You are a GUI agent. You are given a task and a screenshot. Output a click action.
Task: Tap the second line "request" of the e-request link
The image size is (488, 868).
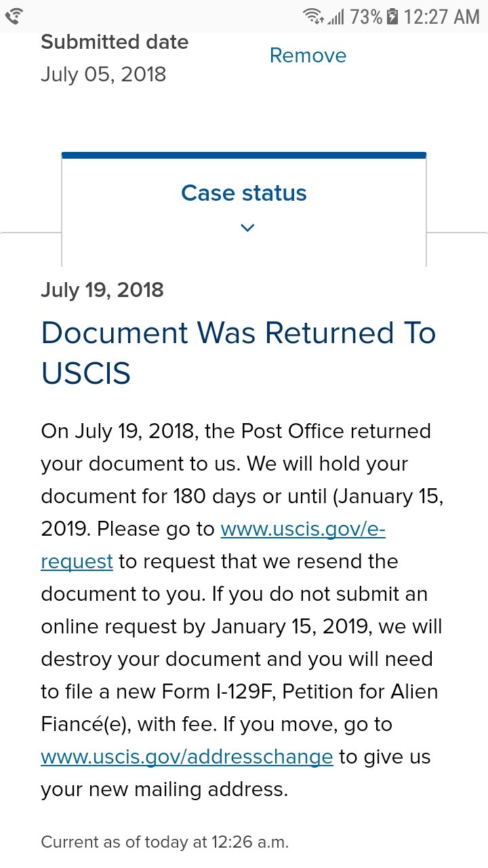(77, 562)
